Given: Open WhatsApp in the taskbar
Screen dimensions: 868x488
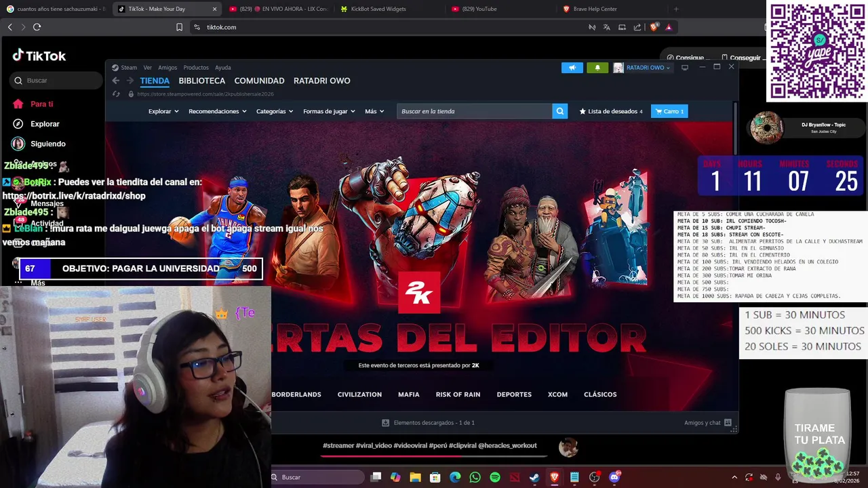Looking at the screenshot, I should coord(475,477).
